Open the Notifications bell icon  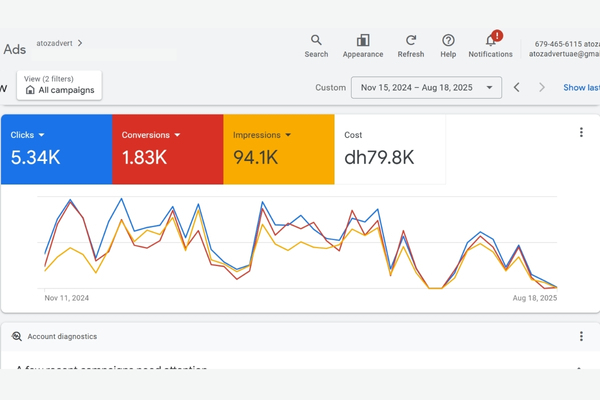490,41
